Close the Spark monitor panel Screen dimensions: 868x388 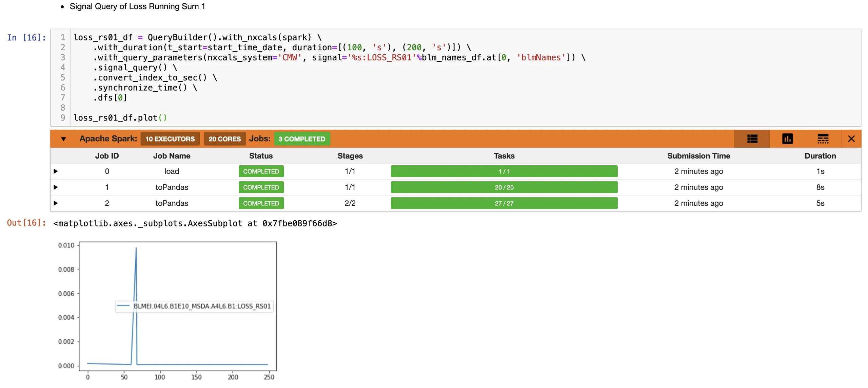pyautogui.click(x=851, y=138)
